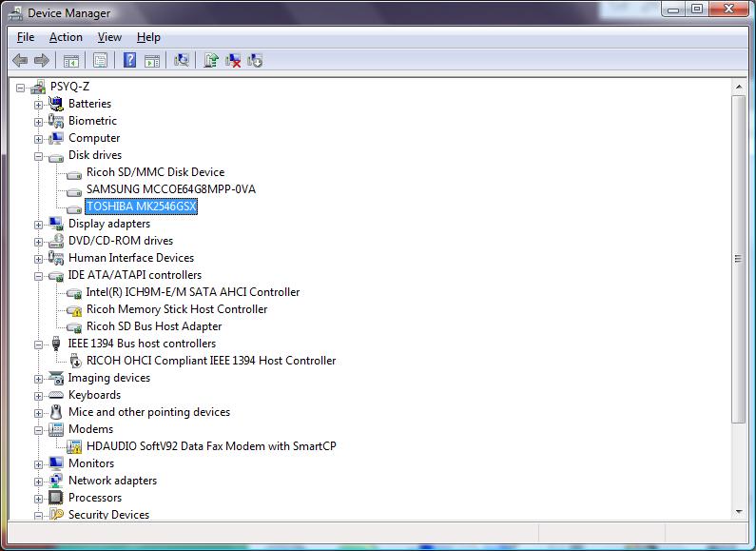The image size is (756, 551).
Task: Select SAMSUNG MCCOE64G8MPP-0VA drive
Action: pos(170,189)
